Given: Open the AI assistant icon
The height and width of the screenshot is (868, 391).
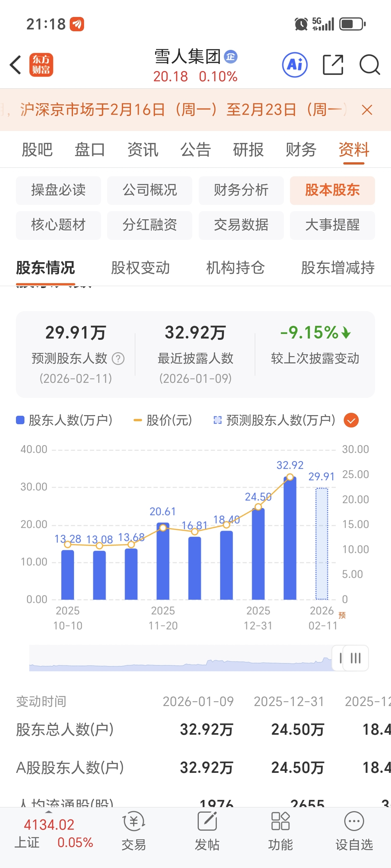Looking at the screenshot, I should (295, 65).
